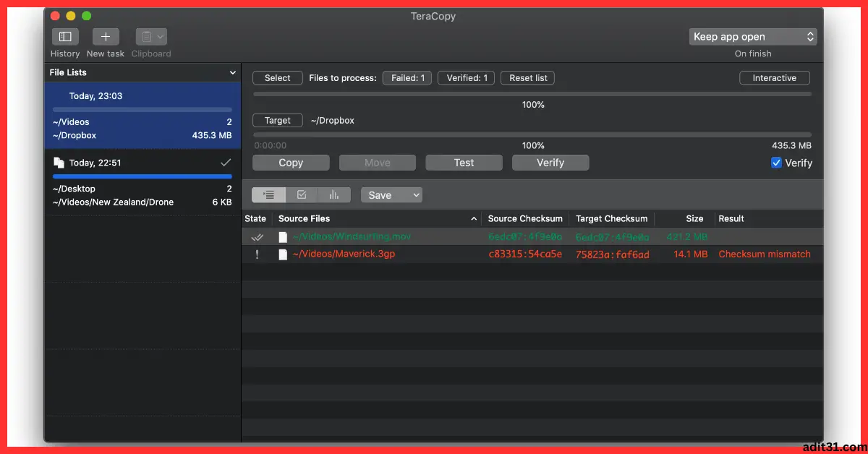Click the top files progress bar
This screenshot has width=868, height=454.
tap(532, 94)
